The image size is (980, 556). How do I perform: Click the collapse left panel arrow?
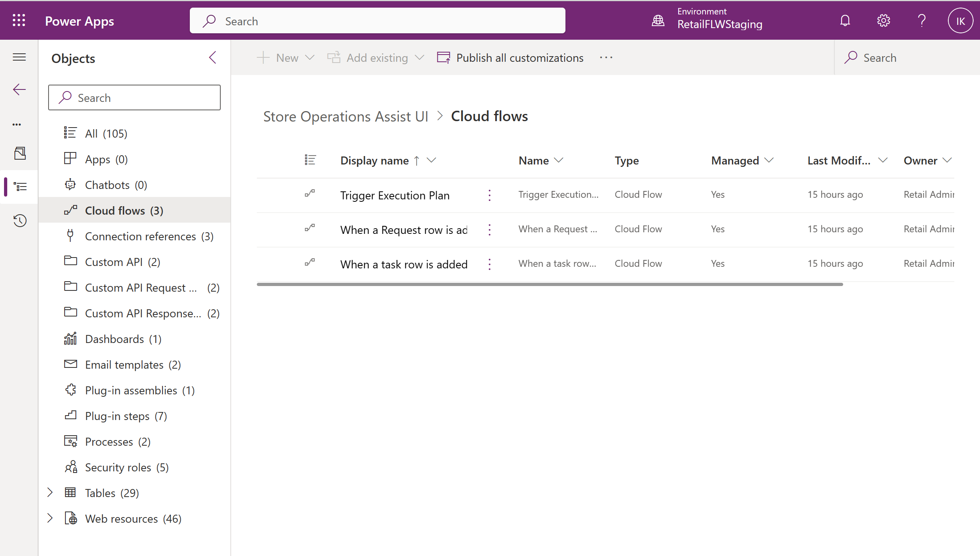coord(213,58)
